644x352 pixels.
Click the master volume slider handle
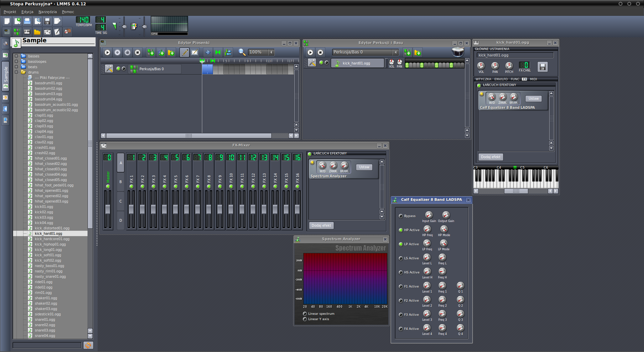(124, 27)
